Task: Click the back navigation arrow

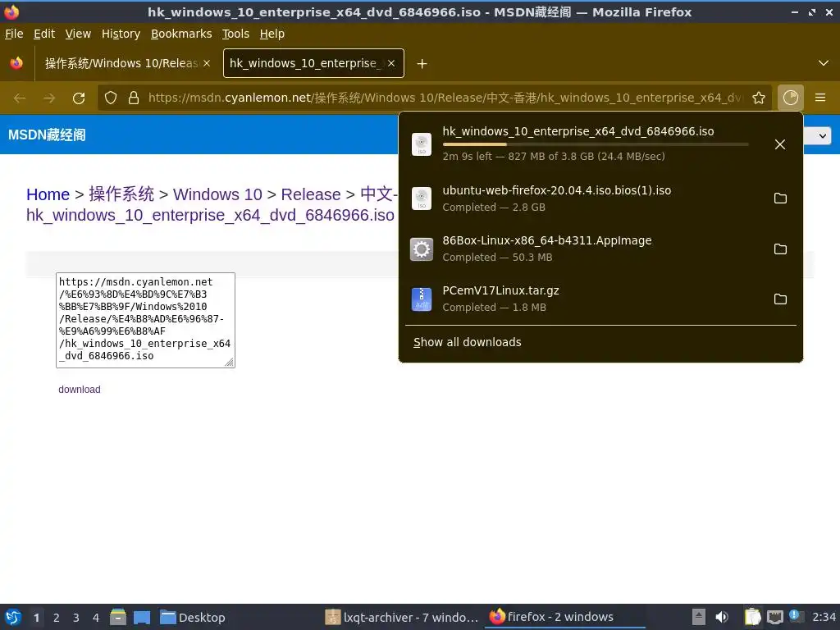Action: coord(20,98)
